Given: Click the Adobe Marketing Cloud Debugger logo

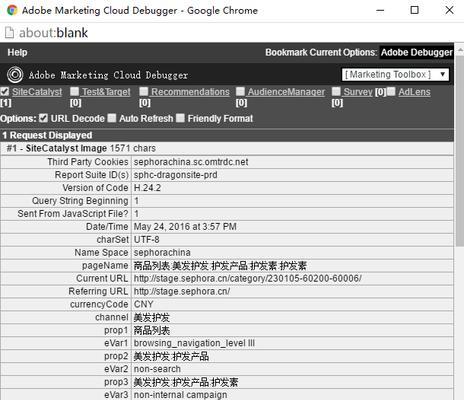Looking at the screenshot, I should click(x=15, y=75).
